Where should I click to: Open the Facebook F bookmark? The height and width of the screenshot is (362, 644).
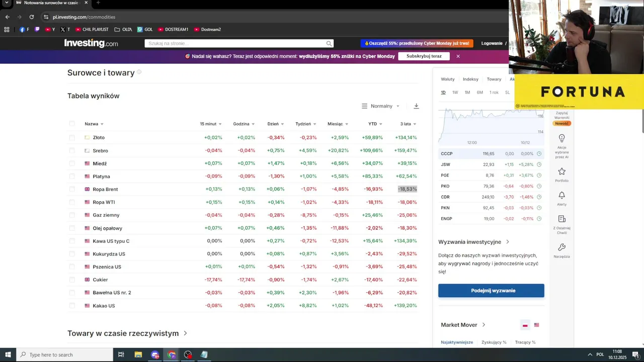(x=24, y=29)
